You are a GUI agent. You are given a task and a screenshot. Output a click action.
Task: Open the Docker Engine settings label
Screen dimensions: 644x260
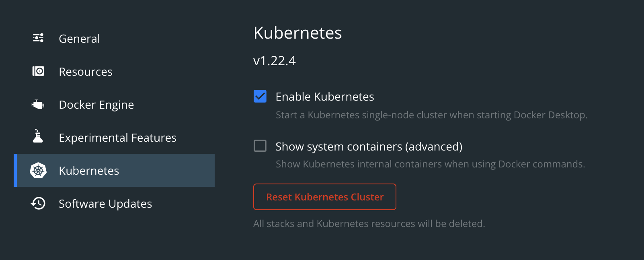click(96, 105)
